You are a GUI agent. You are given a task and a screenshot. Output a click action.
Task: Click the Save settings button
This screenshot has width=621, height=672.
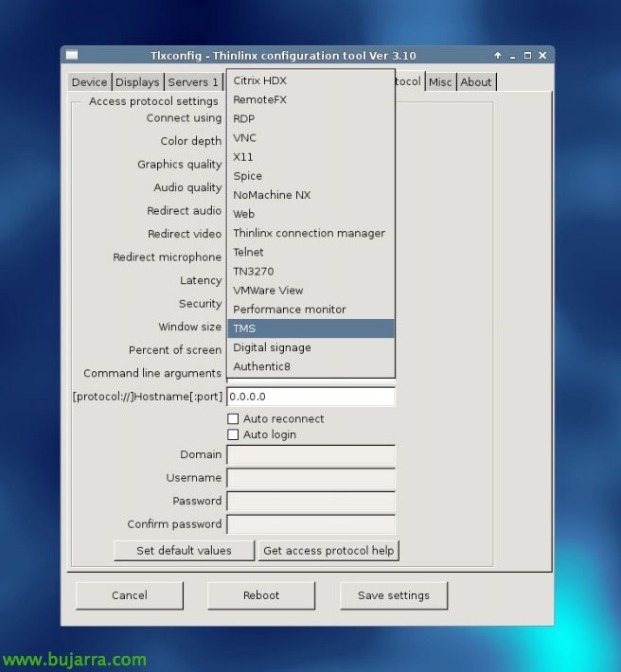point(393,595)
